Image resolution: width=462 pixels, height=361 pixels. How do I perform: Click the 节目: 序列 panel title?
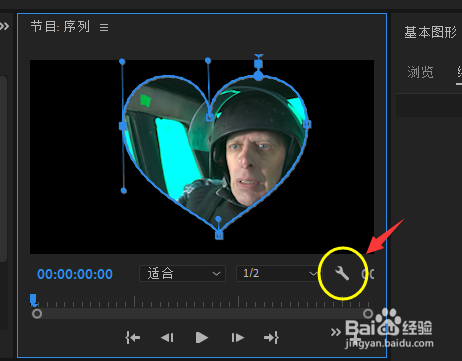click(x=60, y=26)
